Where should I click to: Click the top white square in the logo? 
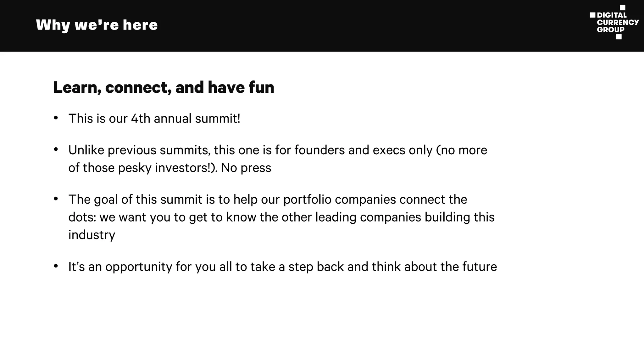coord(622,8)
